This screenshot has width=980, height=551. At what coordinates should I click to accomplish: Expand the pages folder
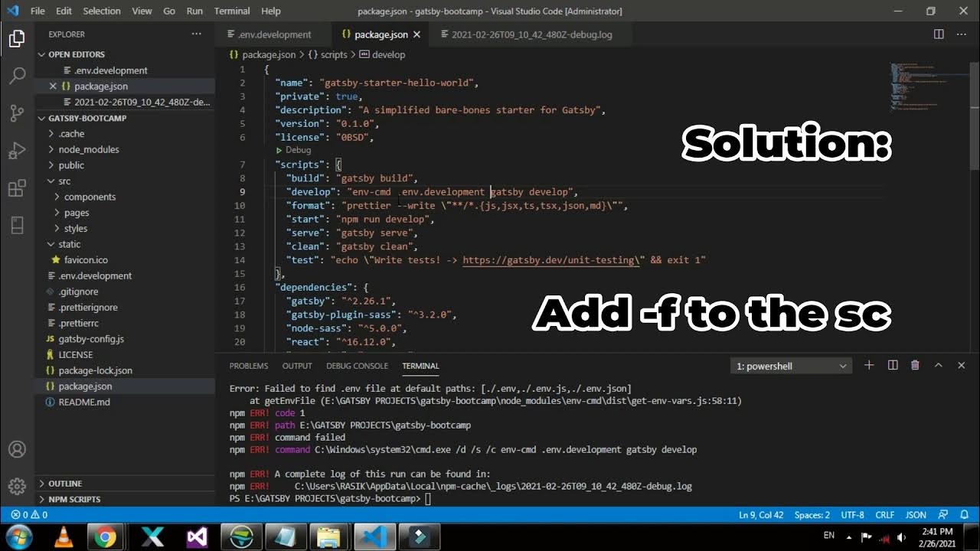(125, 213)
